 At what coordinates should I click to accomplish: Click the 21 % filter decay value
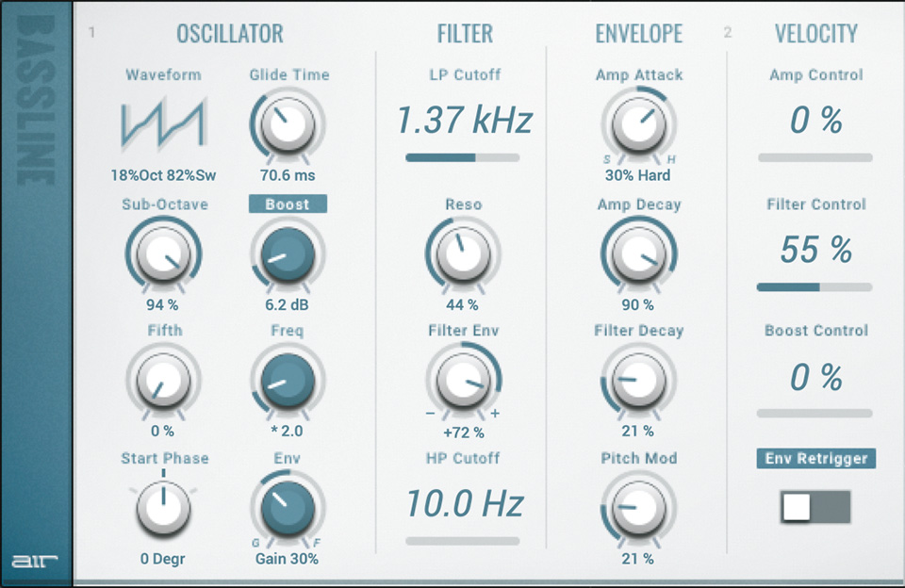click(638, 431)
